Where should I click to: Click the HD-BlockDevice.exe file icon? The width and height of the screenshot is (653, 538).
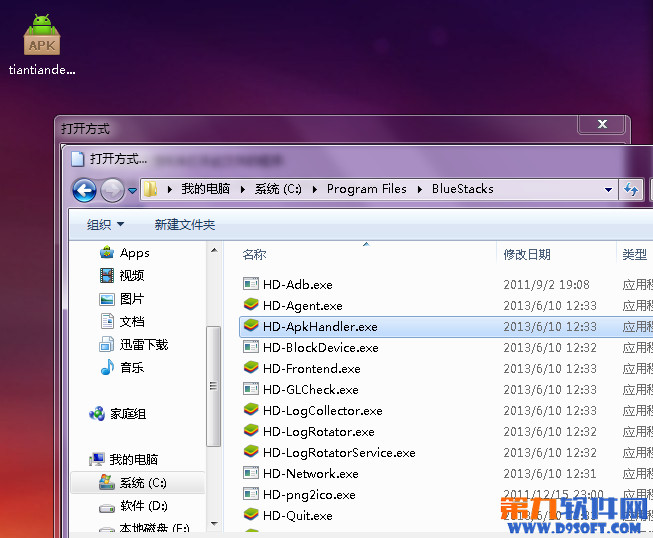pos(251,347)
